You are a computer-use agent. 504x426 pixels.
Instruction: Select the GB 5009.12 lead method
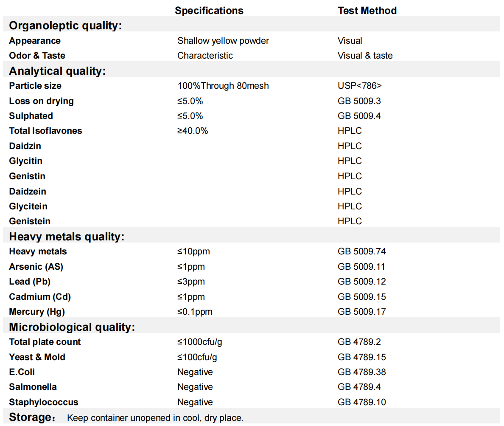click(362, 282)
